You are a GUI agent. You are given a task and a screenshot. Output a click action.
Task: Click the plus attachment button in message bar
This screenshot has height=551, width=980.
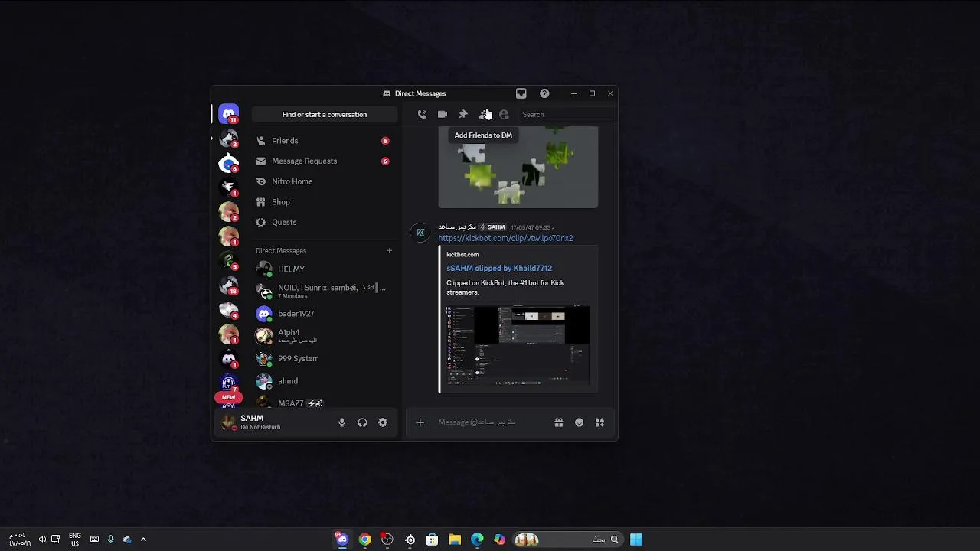tap(420, 422)
